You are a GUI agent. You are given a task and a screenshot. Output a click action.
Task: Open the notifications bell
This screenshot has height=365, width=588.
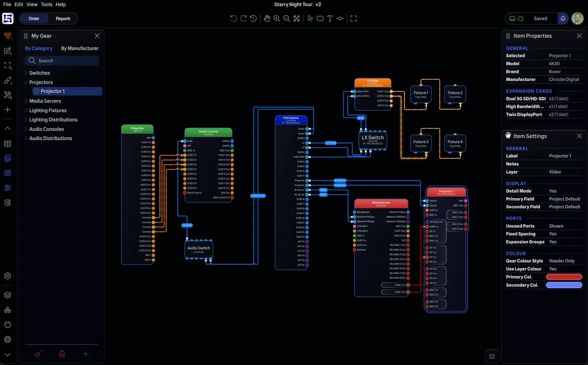coord(563,18)
